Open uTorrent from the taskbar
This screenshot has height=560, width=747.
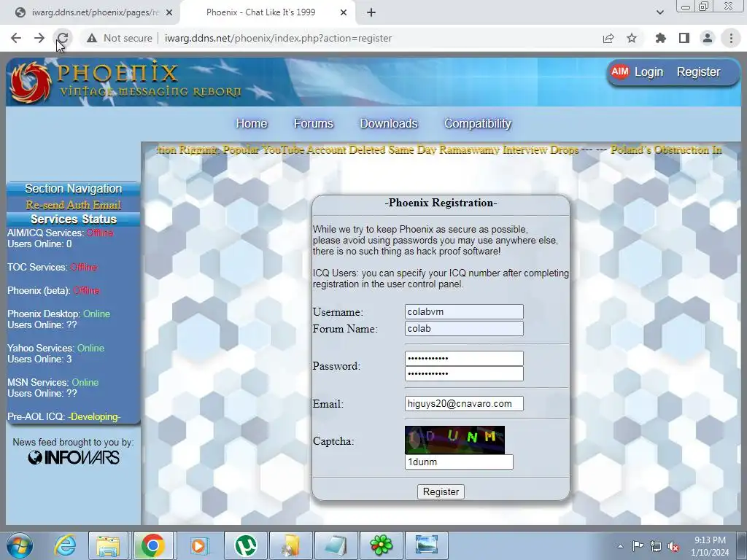(x=245, y=545)
